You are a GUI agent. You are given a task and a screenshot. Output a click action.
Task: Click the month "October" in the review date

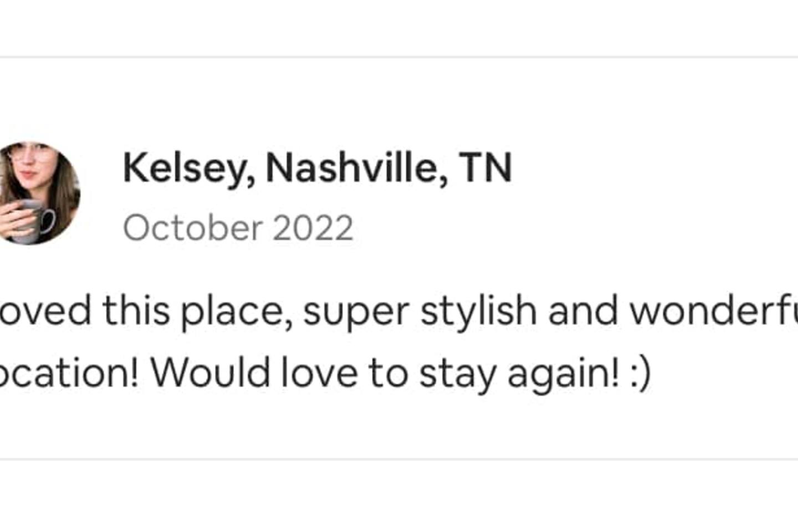(x=192, y=228)
